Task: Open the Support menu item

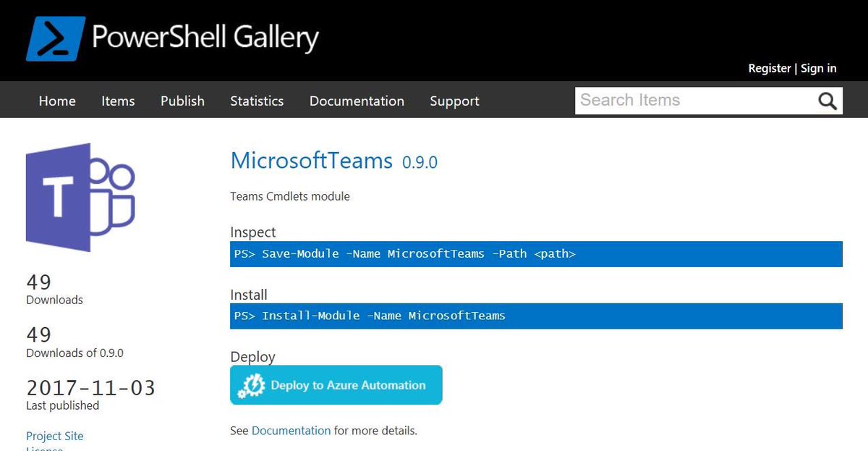Action: tap(454, 101)
